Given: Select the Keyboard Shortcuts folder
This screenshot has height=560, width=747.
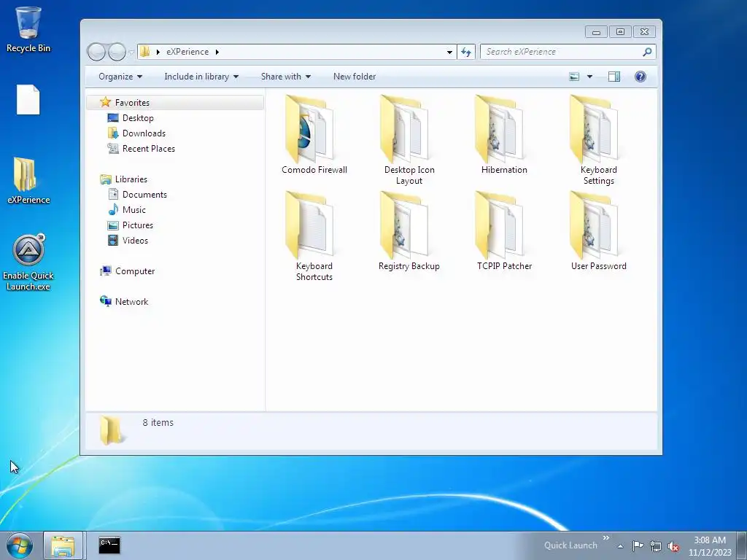Looking at the screenshot, I should coord(314,236).
